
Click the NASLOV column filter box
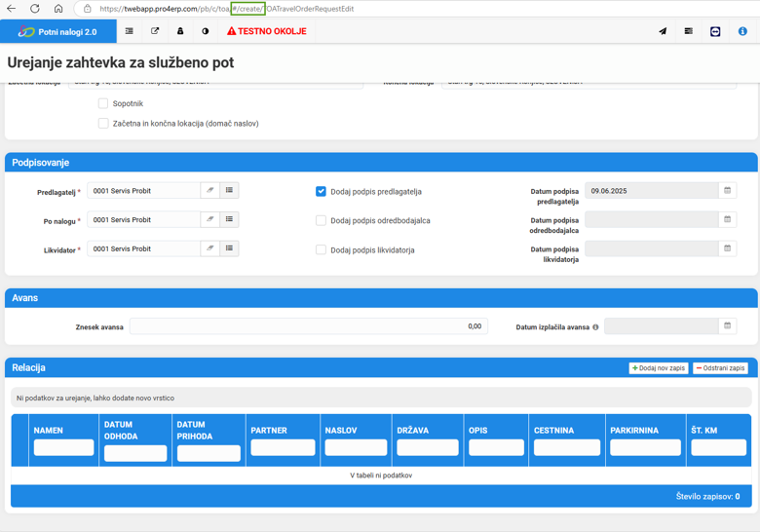tap(356, 447)
